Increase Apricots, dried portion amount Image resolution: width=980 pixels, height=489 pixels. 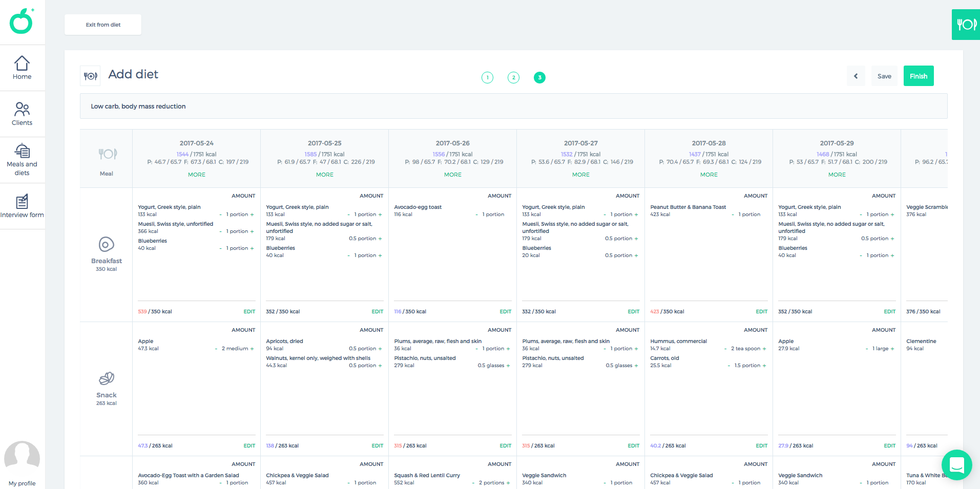click(x=380, y=349)
